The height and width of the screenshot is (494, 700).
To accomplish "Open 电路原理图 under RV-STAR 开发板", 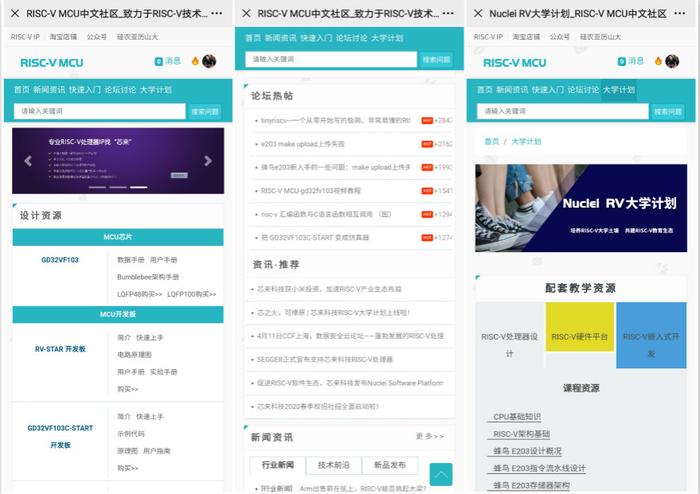I will [134, 355].
